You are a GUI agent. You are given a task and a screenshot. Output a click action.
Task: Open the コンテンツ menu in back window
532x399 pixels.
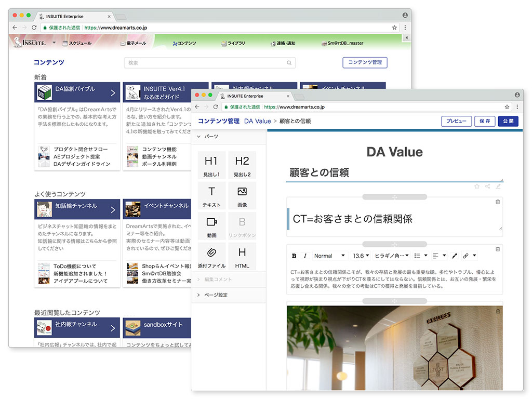pyautogui.click(x=184, y=43)
